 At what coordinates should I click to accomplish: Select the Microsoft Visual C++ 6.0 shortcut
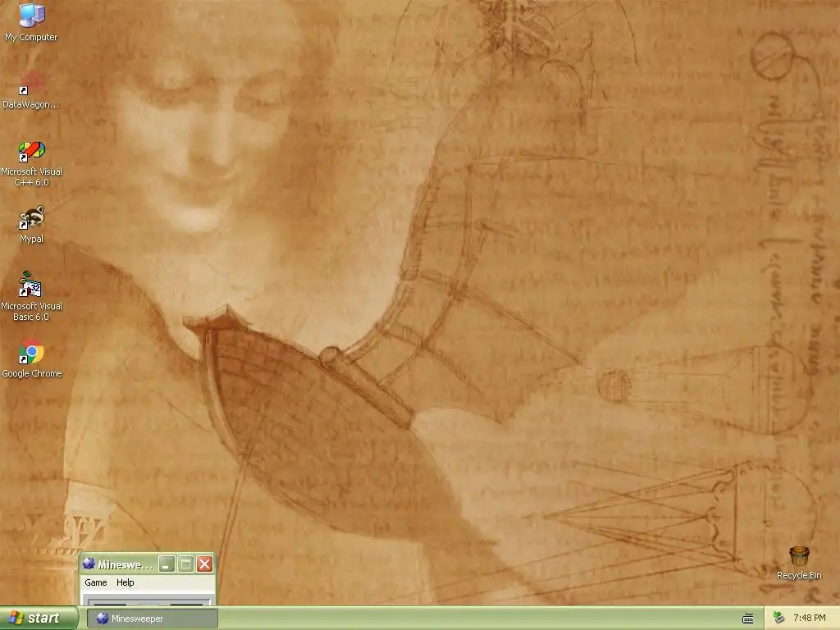[31, 163]
